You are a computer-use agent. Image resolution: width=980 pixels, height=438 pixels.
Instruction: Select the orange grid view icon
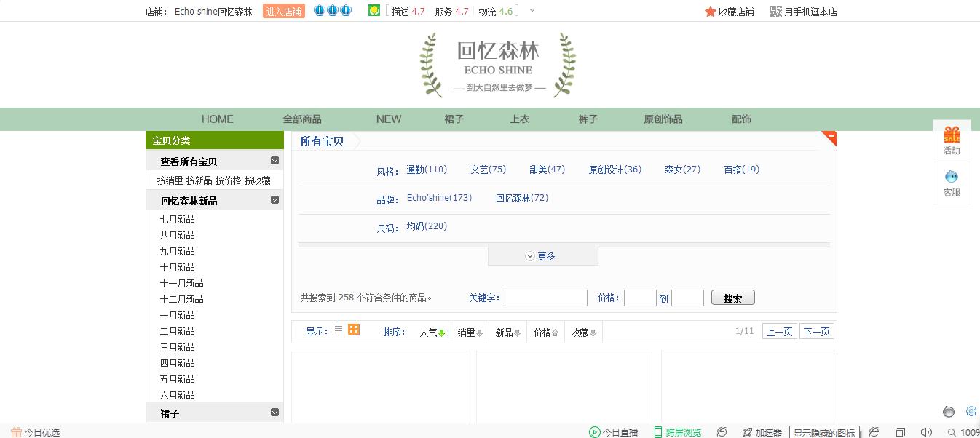pyautogui.click(x=353, y=330)
